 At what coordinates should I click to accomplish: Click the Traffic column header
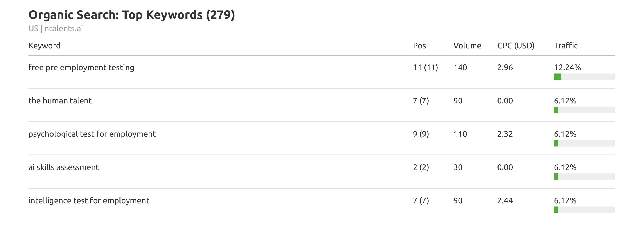pyautogui.click(x=566, y=46)
